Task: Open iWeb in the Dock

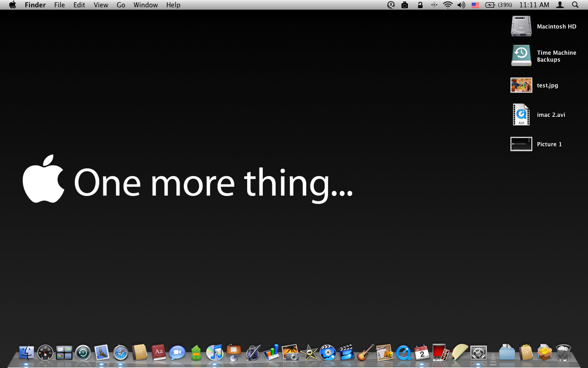Action: click(384, 353)
